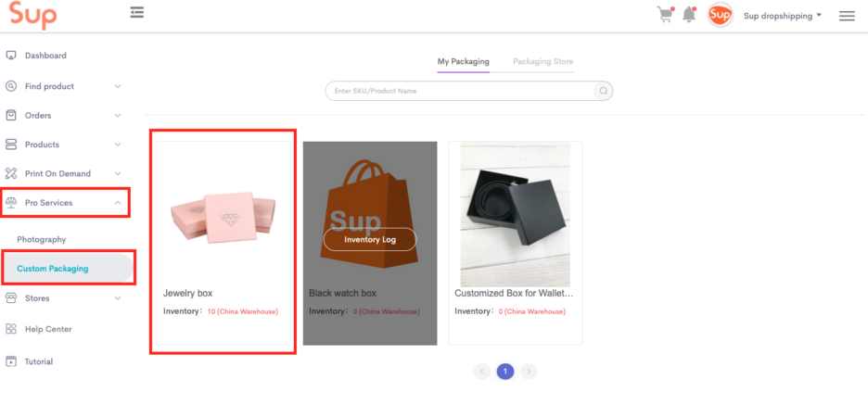Select the Pro Services label
Screen dimensions: 868x404
49,203
